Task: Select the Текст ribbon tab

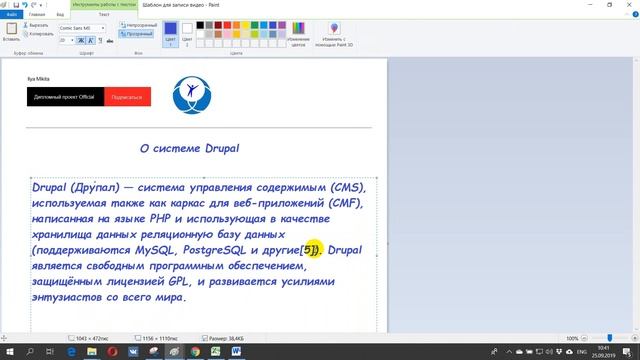Action: 104,15
